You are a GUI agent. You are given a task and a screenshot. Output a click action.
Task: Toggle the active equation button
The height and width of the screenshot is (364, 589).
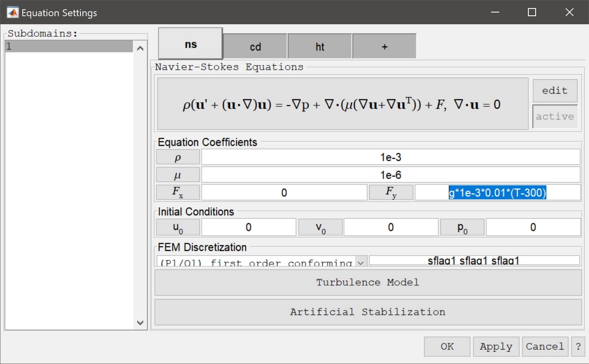tap(555, 116)
